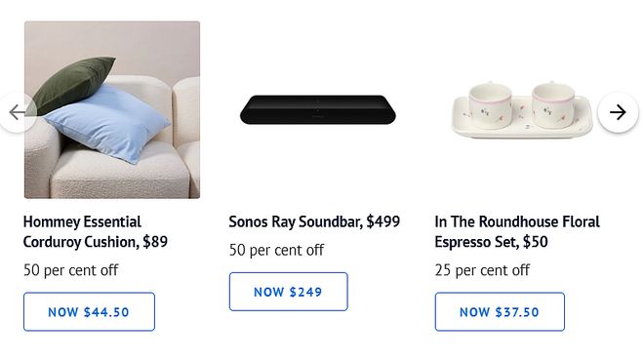Click the $89 price in cushion title
Screen dimensions: 644x361
click(155, 242)
